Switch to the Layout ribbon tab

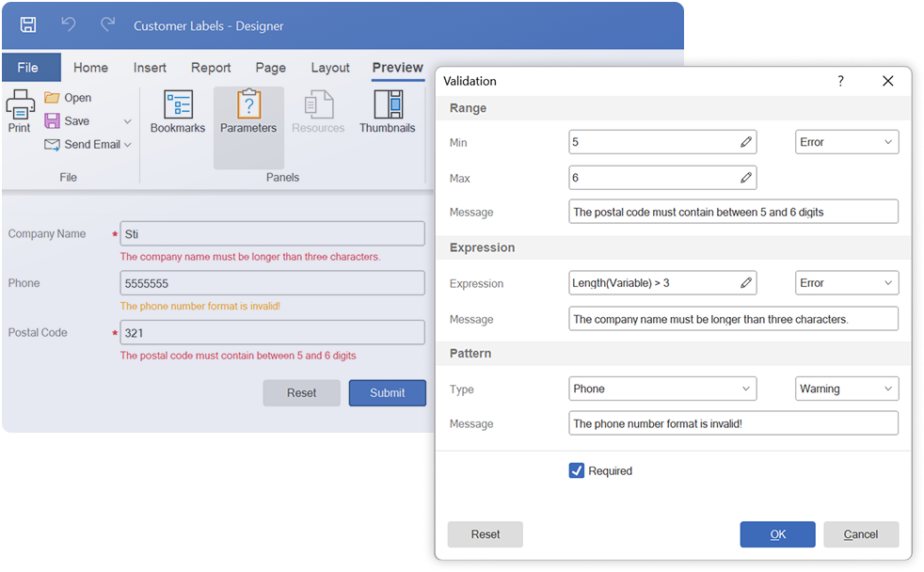[330, 67]
